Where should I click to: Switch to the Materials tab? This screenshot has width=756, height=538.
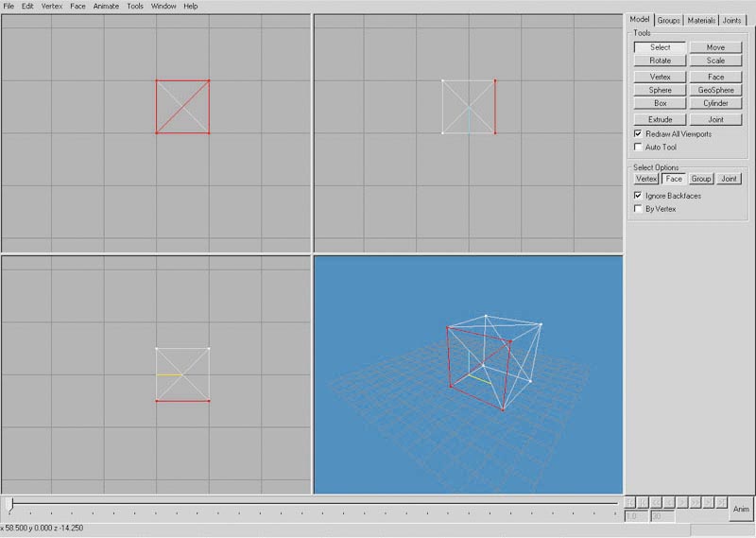pyautogui.click(x=701, y=20)
